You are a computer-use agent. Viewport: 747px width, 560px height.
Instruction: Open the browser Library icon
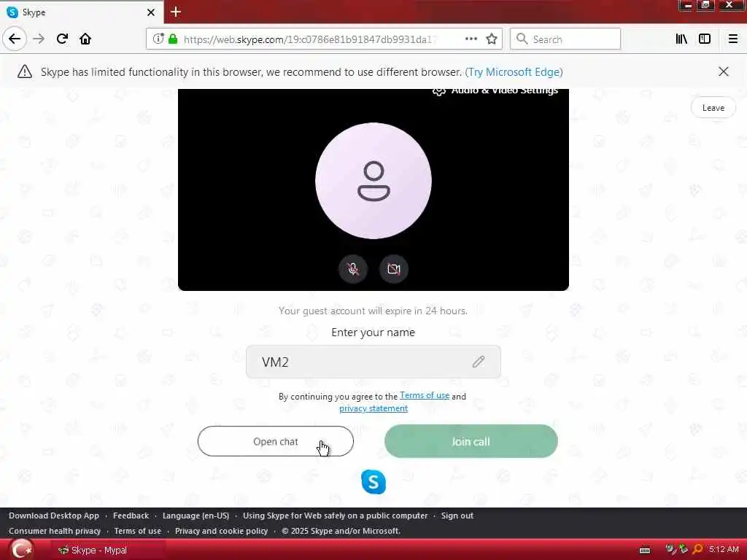pos(681,39)
